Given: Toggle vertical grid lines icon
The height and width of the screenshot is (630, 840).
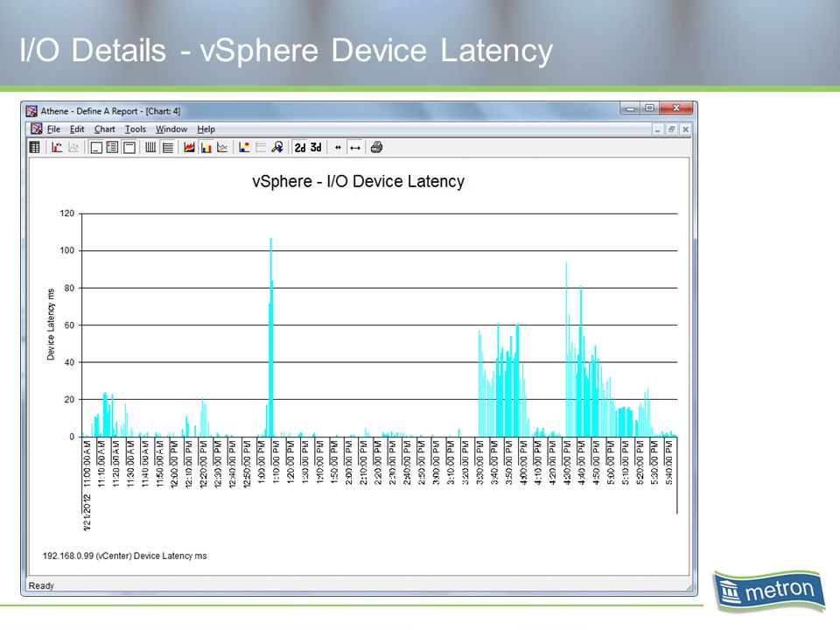Looking at the screenshot, I should tap(150, 147).
